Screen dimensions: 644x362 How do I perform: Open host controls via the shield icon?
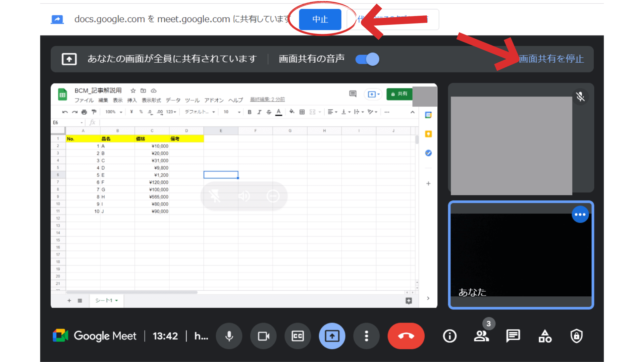(x=576, y=336)
